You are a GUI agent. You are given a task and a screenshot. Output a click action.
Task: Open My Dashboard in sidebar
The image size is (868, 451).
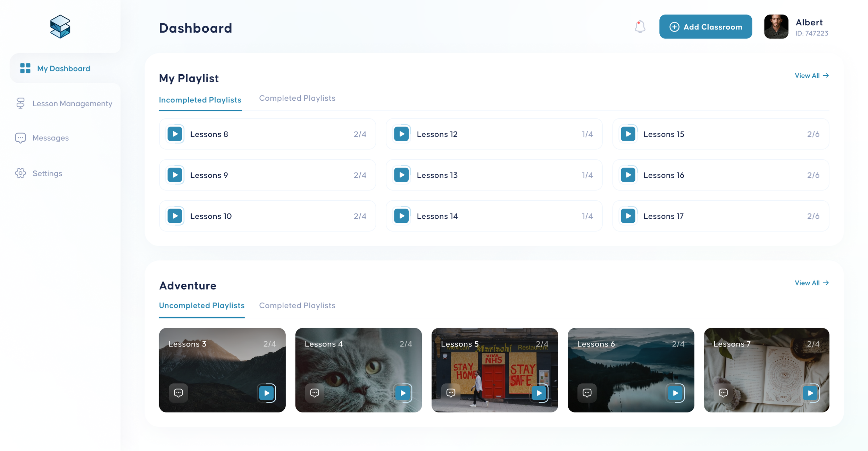coord(65,68)
